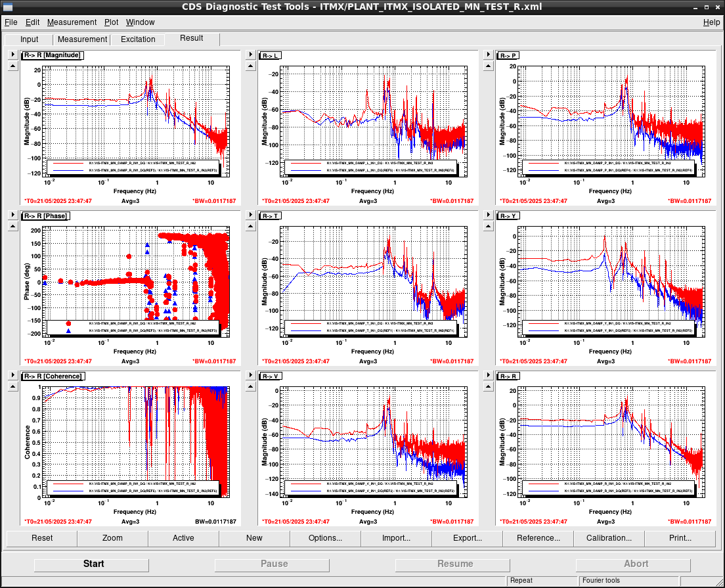
Task: Click the up-arrow icon of R-> Y plot
Action: [489, 226]
